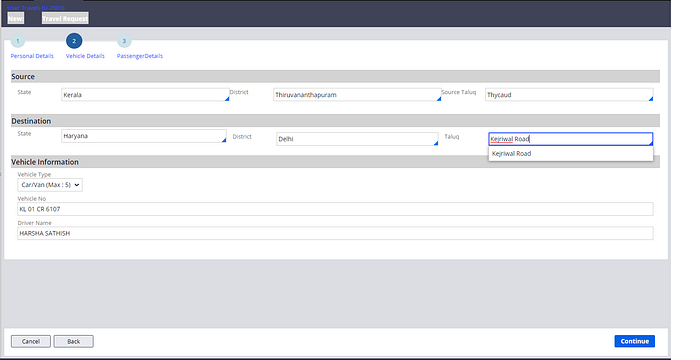Open PassengerDetails tab
This screenshot has width=700, height=360.
tap(140, 56)
